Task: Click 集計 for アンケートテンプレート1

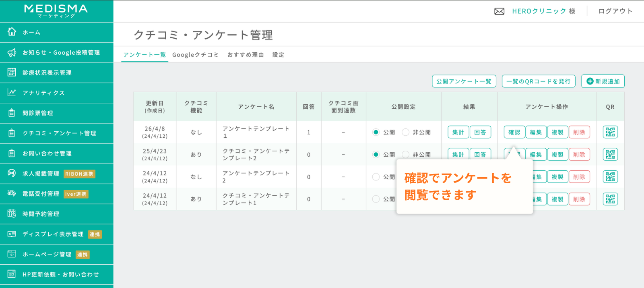Action: pyautogui.click(x=458, y=132)
